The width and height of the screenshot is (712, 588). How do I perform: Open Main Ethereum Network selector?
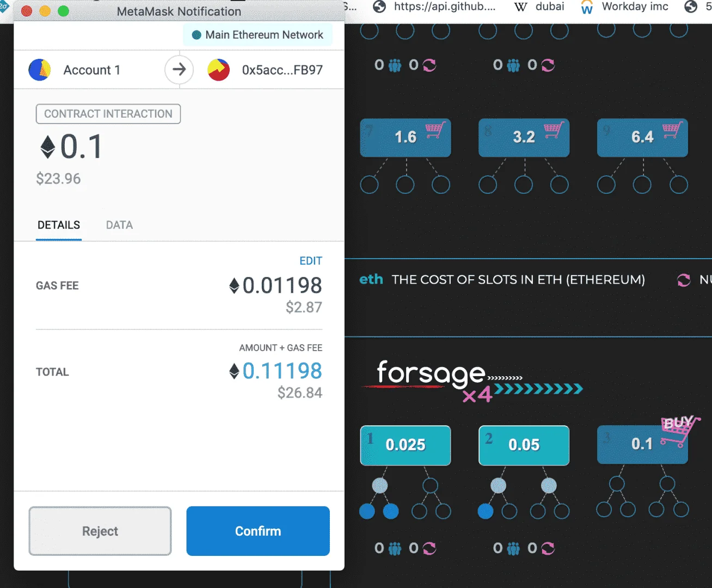click(257, 35)
